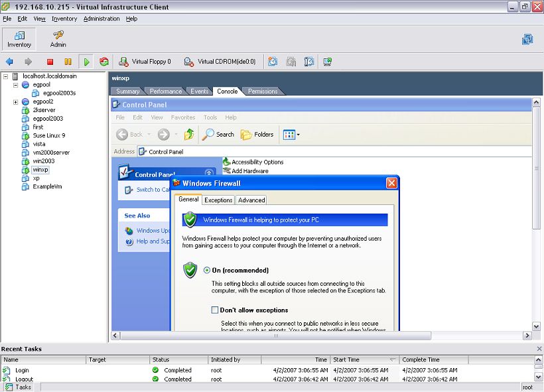Click the Windows Update link
Image resolution: width=544 pixels, height=392 pixels.
(x=152, y=231)
